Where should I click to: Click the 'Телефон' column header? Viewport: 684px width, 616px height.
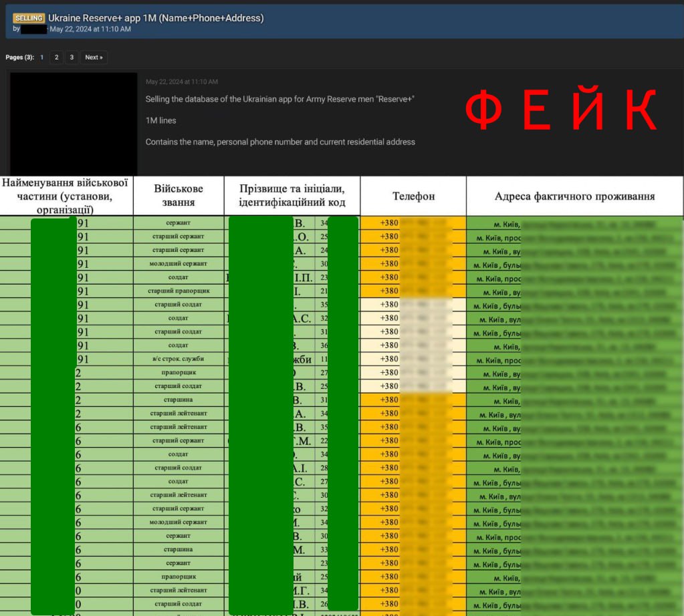413,196
